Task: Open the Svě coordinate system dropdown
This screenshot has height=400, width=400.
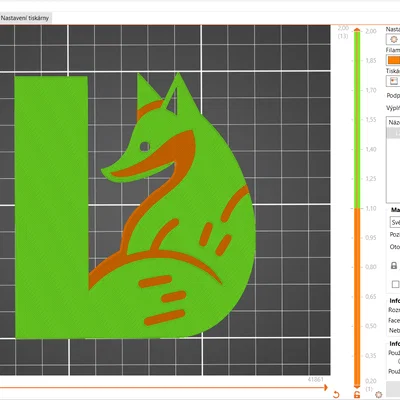Action: pos(395,222)
